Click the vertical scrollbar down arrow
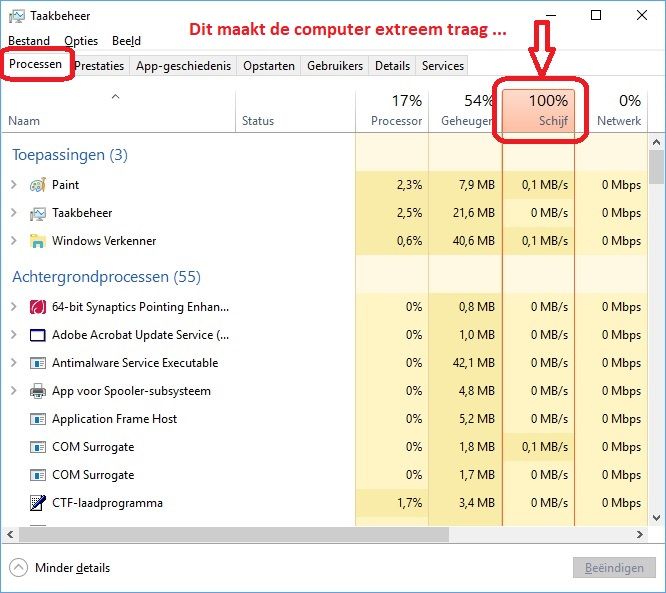Viewport: 666px width, 593px height. click(656, 518)
